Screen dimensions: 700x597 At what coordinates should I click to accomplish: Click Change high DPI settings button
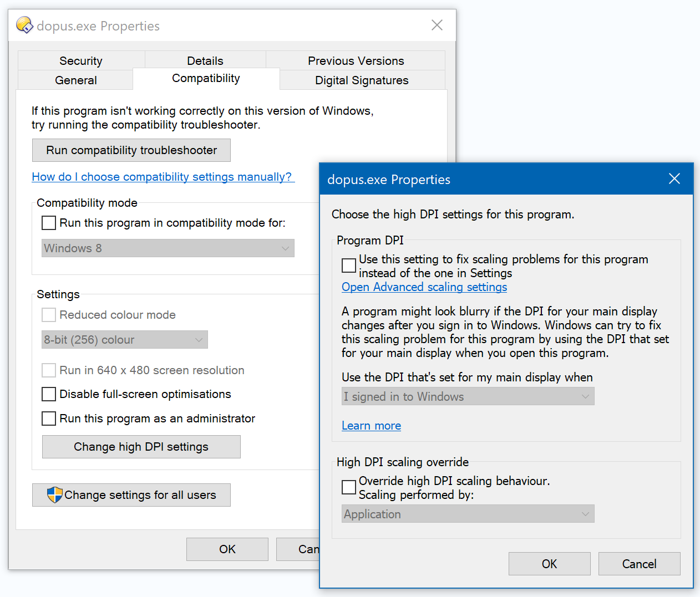[x=141, y=447]
